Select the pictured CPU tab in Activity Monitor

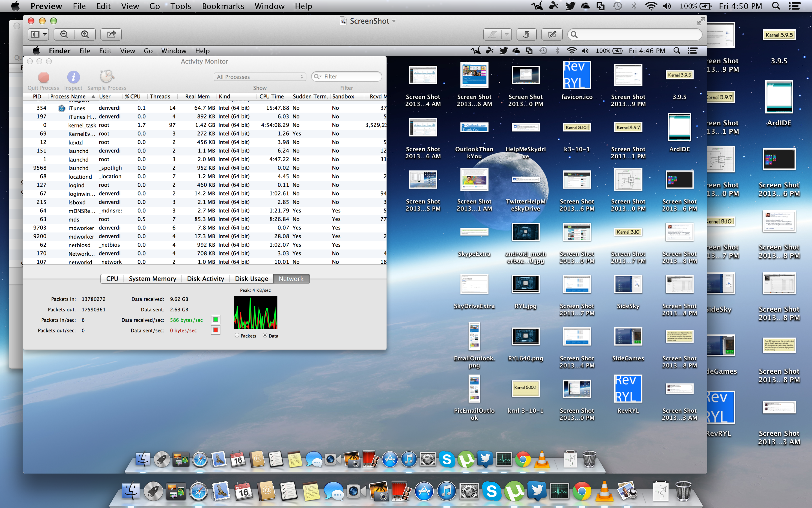pyautogui.click(x=112, y=279)
